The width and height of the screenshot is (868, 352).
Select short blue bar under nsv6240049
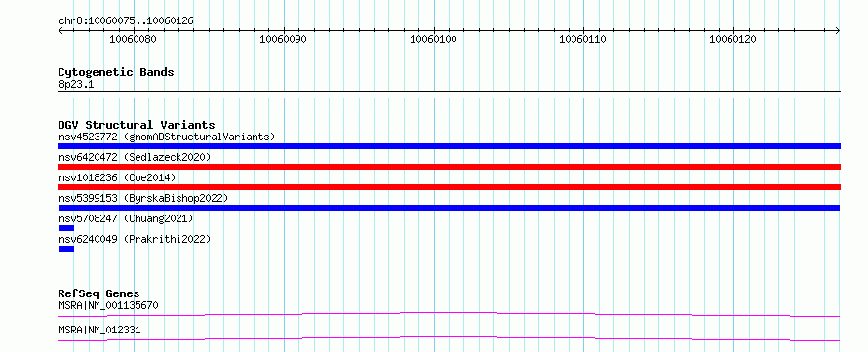(x=66, y=249)
